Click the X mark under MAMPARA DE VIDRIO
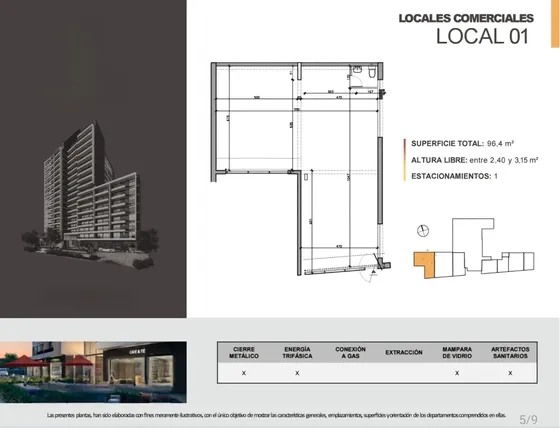Viewport: 560px width, 428px height. point(457,373)
